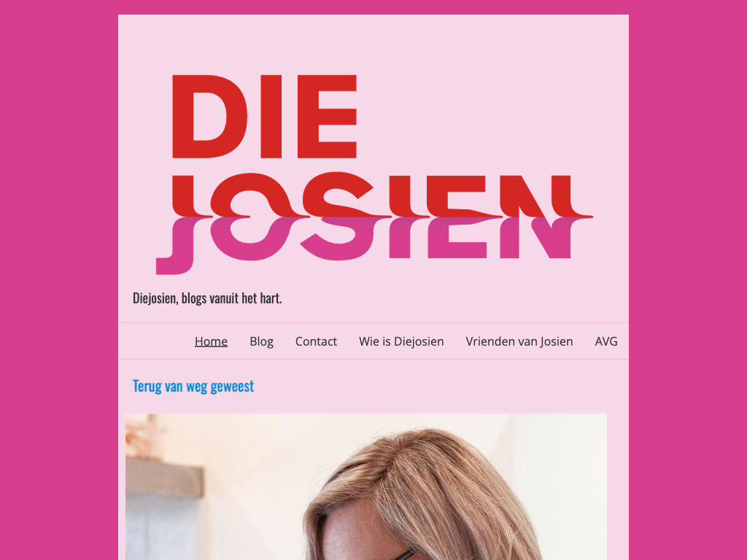Click the tagline 'blogs vanuit het hart'
Viewport: 747px width, 560px height.
(232, 298)
